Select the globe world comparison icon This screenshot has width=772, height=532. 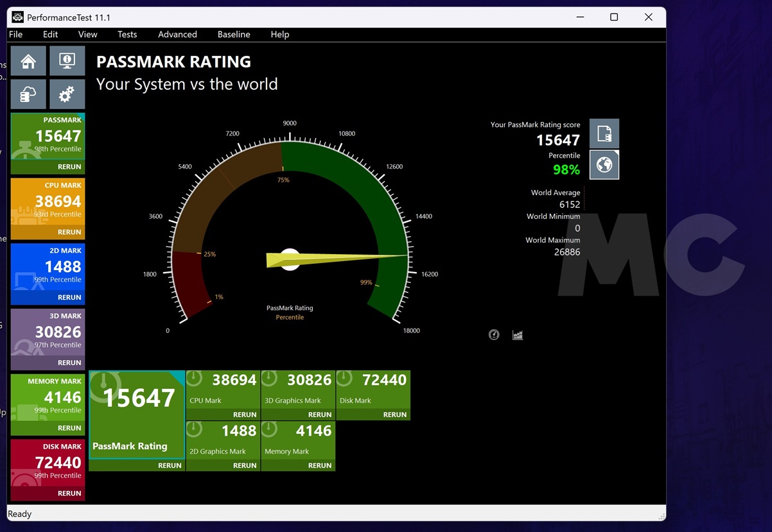[604, 165]
